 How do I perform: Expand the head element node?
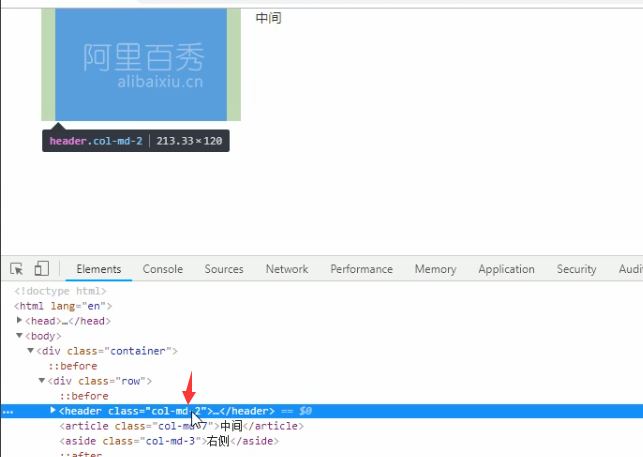click(x=19, y=320)
